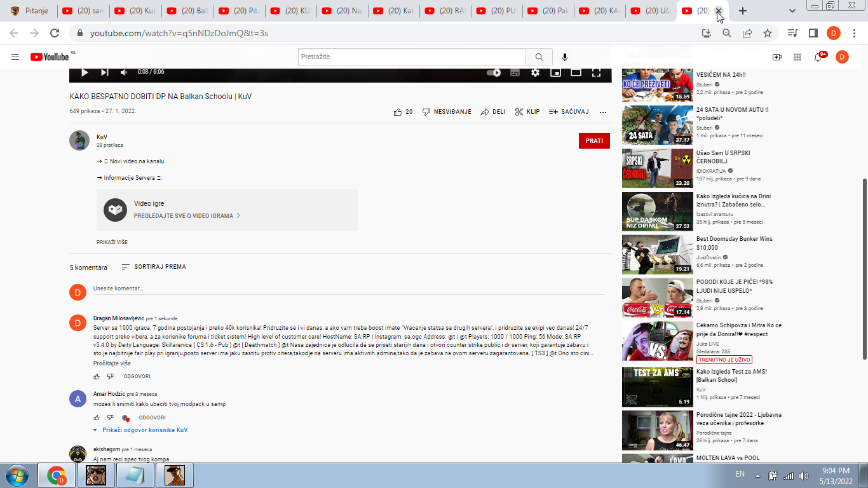
Task: Toggle autoplay switch in player
Action: click(494, 72)
